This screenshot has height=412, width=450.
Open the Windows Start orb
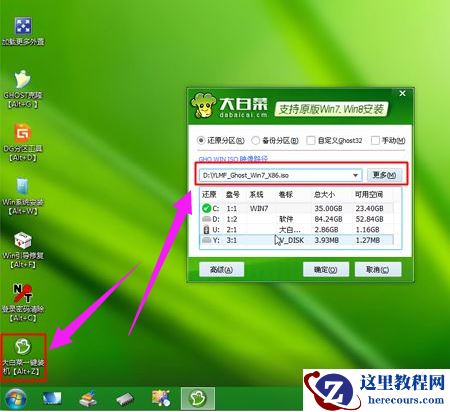pos(16,398)
